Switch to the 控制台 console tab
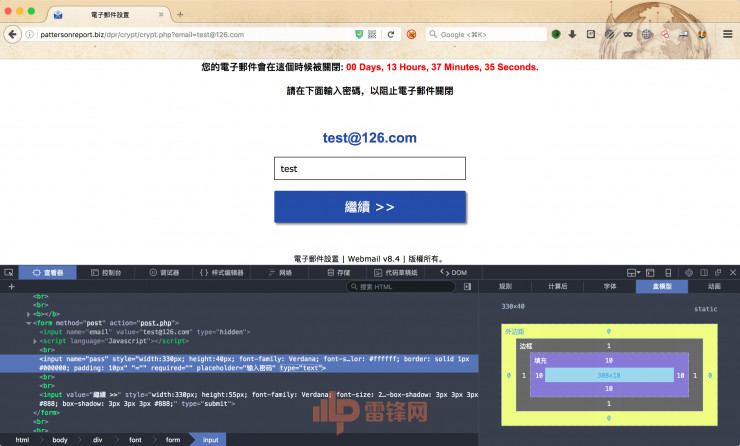 click(106, 273)
